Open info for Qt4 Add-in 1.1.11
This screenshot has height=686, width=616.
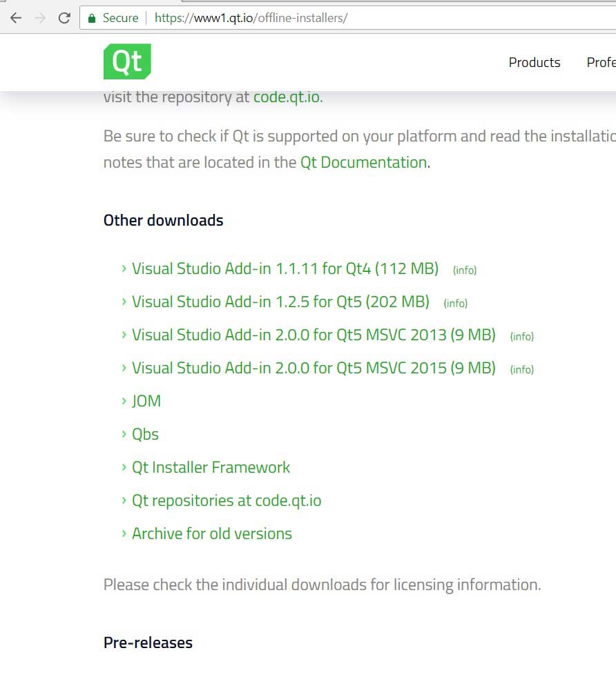465,270
